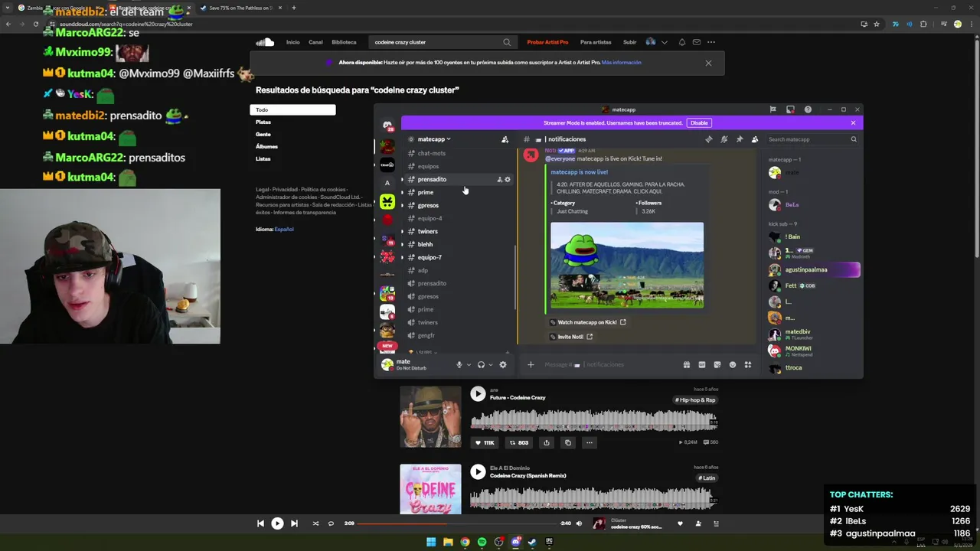This screenshot has width=980, height=551.
Task: Open Biblioteca in SoundCloud navigation
Action: [344, 42]
